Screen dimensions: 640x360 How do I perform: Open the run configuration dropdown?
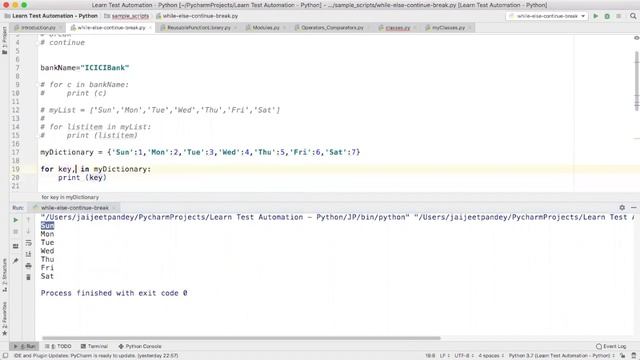coord(547,16)
